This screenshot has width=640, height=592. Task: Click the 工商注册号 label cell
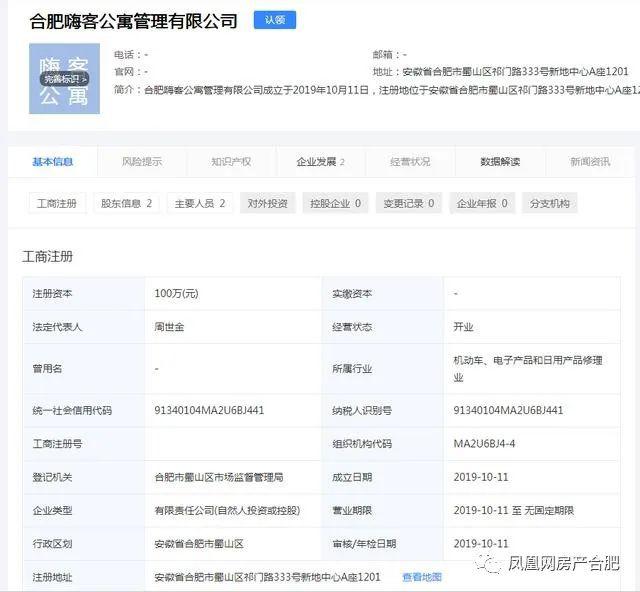[84, 444]
